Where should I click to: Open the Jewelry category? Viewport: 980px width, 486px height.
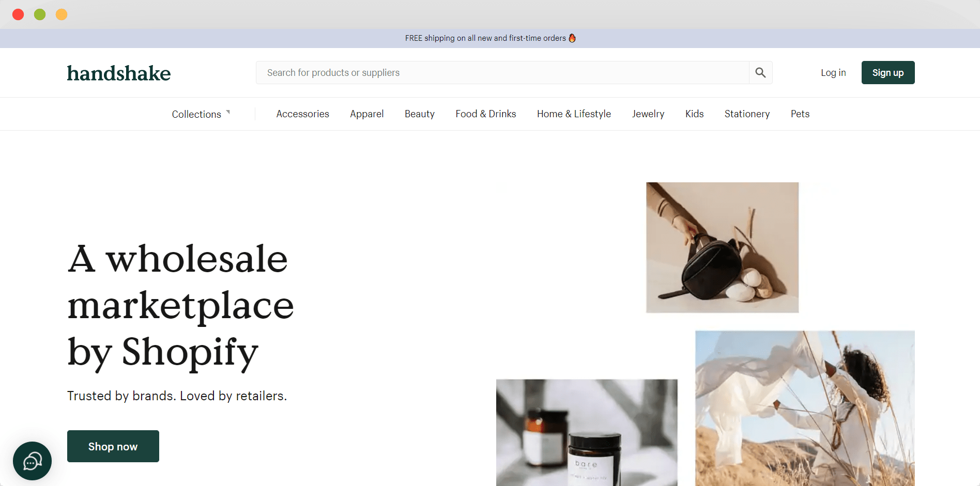tap(648, 114)
